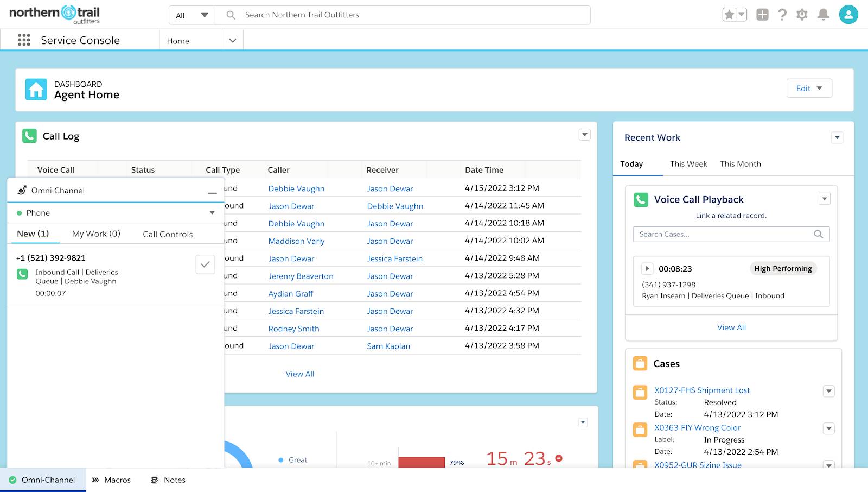This screenshot has height=492, width=868.
Task: Open the Edit dropdown button
Action: (x=809, y=89)
